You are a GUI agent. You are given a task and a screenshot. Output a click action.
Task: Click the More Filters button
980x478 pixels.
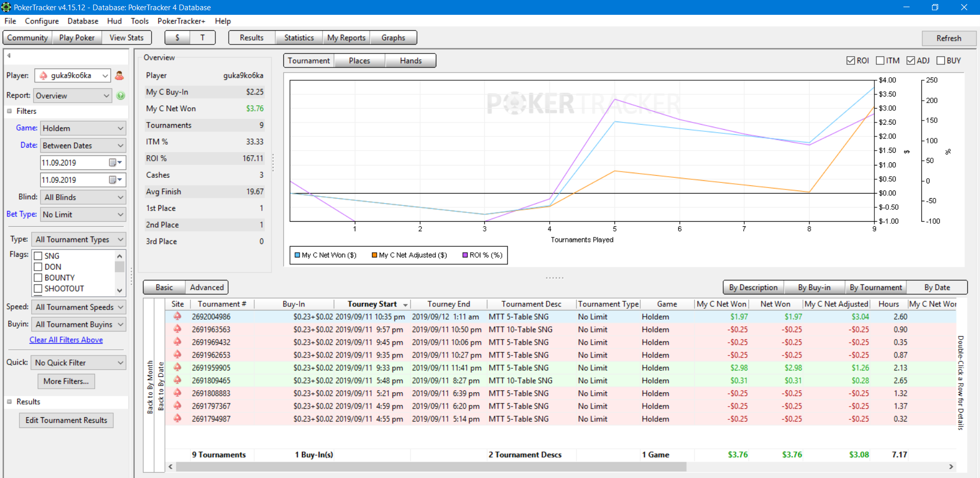(66, 381)
